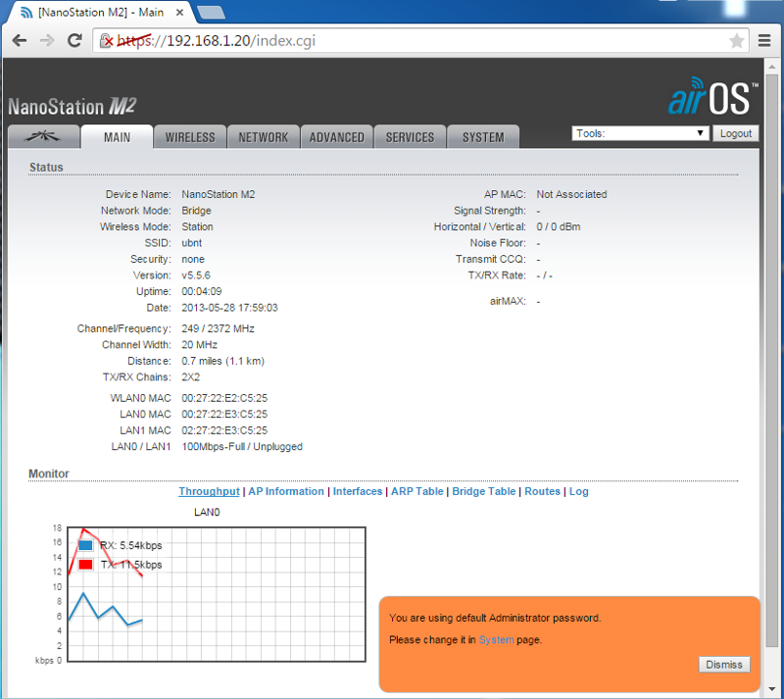
Task: Click the certificate error icon in address bar
Action: point(105,41)
